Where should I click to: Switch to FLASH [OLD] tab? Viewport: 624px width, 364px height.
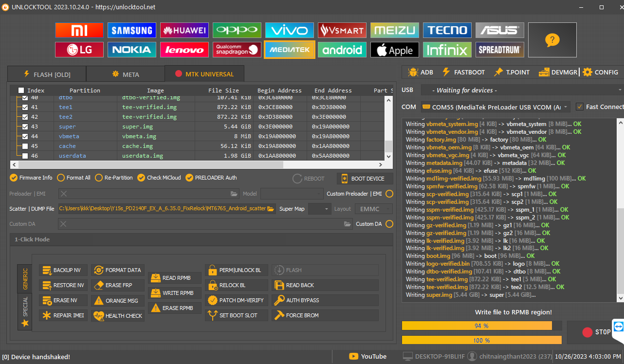(x=47, y=74)
